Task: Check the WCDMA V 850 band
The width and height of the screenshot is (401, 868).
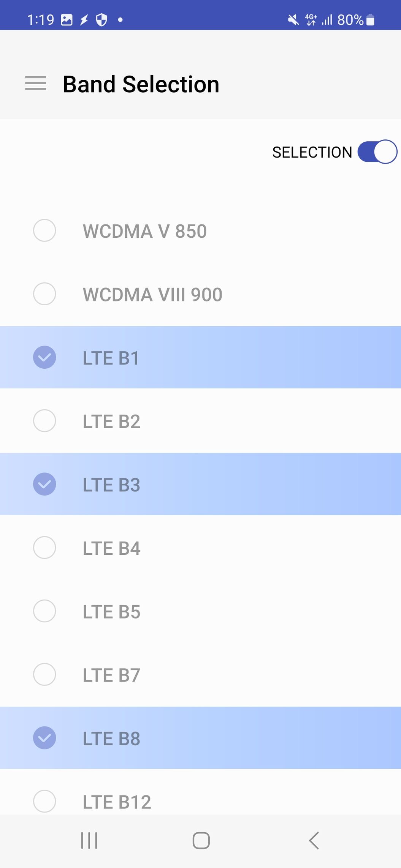Action: [x=44, y=230]
